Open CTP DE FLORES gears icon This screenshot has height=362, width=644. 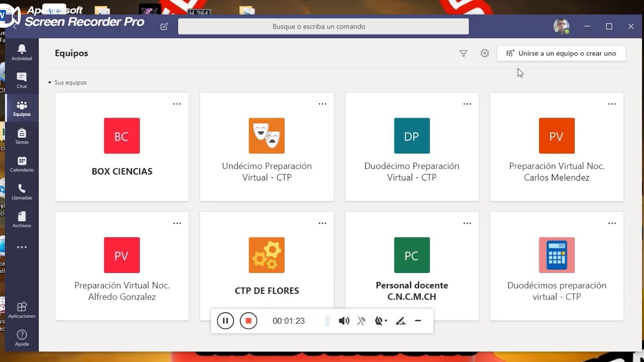pos(267,255)
